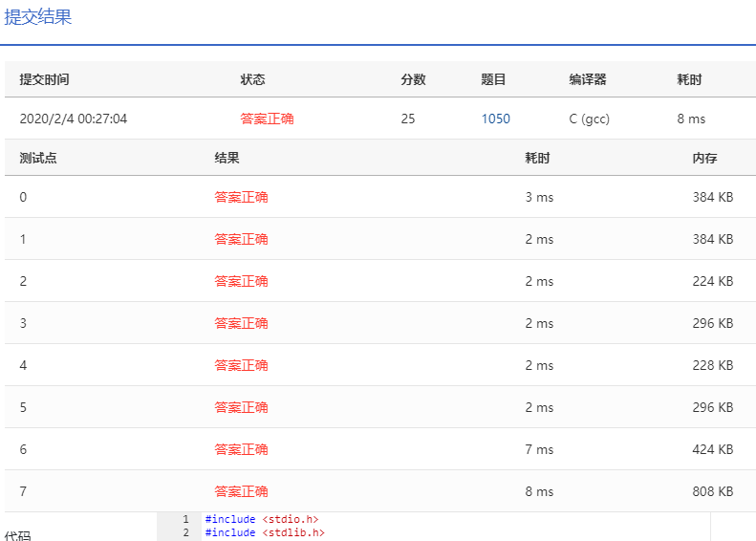The height and width of the screenshot is (541, 756).
Task: Click code line #include <stdio.h>
Action: (262, 519)
